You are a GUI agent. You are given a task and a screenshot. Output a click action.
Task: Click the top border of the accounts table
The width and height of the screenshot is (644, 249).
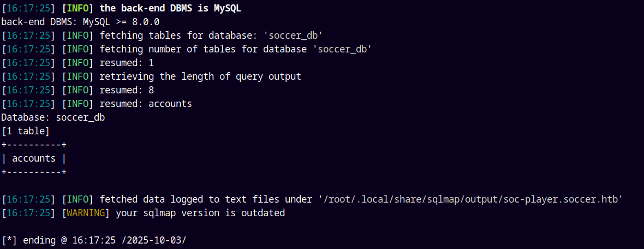(x=34, y=145)
